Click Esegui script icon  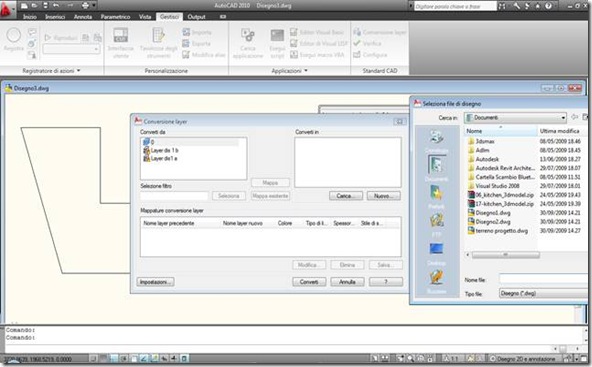coord(277,36)
